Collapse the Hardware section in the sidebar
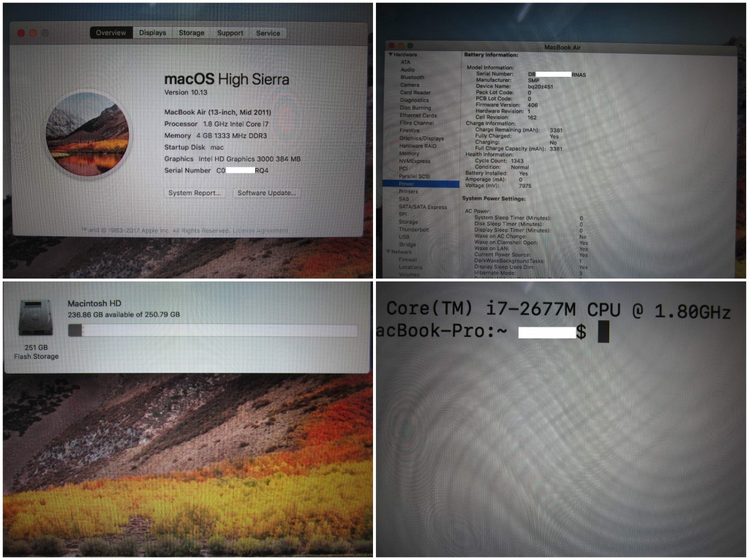Viewport: 749px width, 560px height. [x=391, y=55]
